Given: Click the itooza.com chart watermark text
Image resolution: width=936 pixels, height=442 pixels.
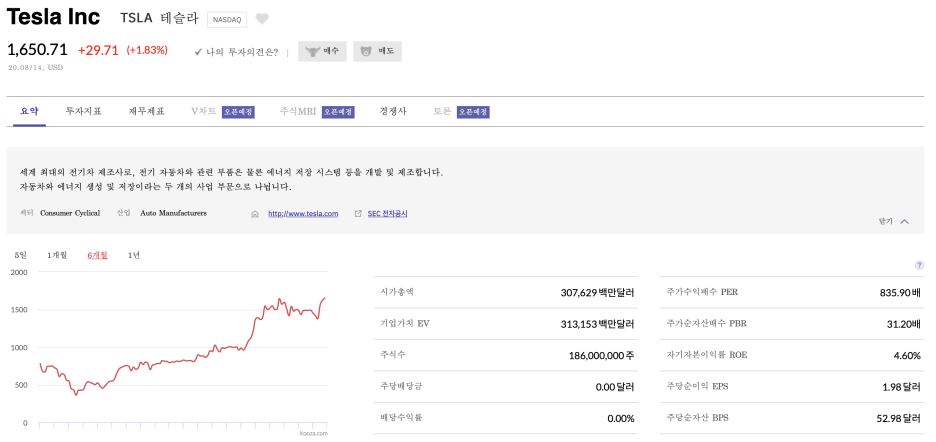Looking at the screenshot, I should pos(314,434).
